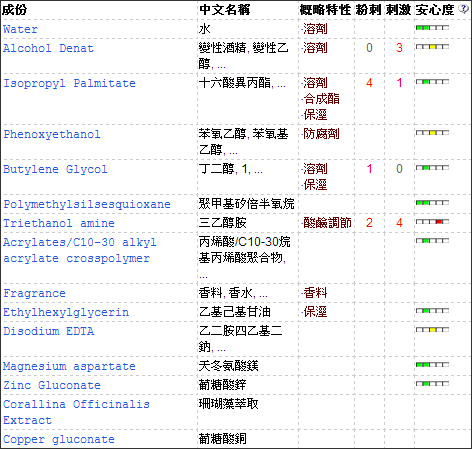Click the 概略特性 column header
472x449 pixels.
[x=325, y=10]
